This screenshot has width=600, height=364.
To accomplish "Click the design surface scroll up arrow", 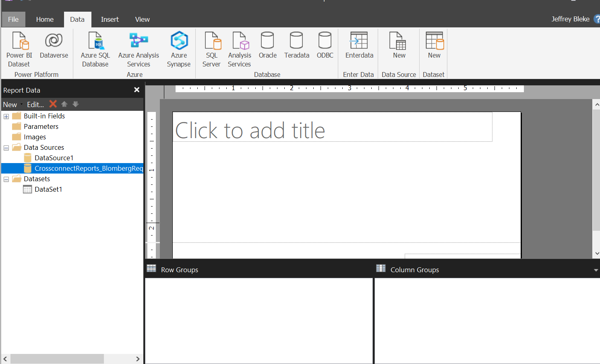I will point(597,105).
